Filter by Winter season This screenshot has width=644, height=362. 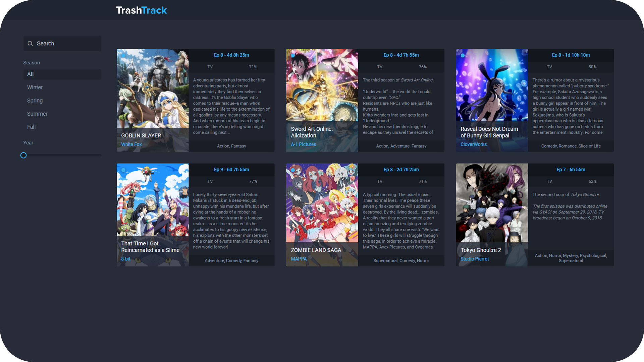point(35,87)
